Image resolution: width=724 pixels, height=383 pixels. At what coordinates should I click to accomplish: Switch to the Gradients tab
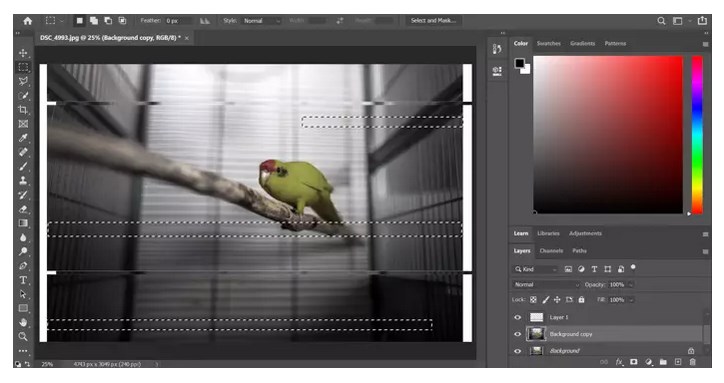tap(582, 43)
